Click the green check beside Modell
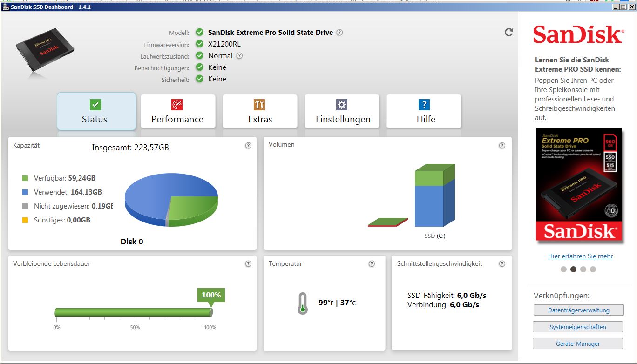Image resolution: width=637 pixels, height=364 pixels. click(x=200, y=33)
